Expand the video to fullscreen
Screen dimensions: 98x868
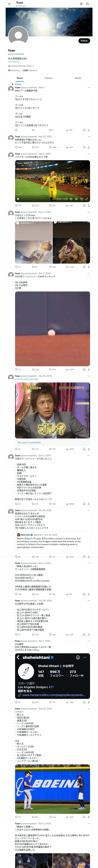pos(87,199)
